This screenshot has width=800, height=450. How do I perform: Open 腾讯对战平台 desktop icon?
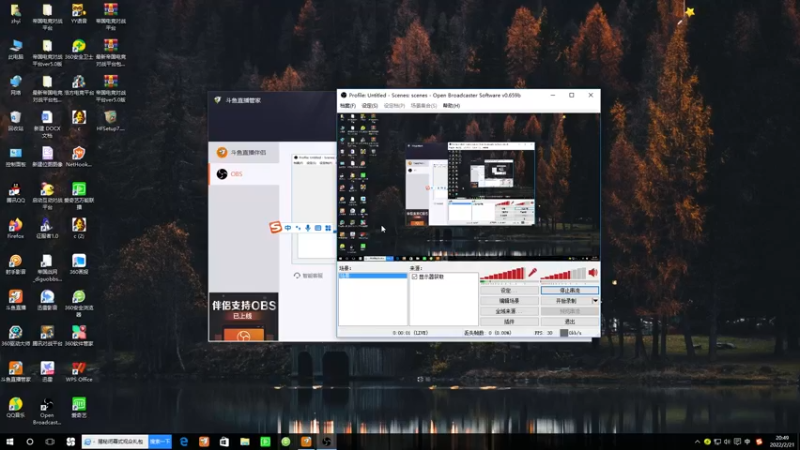coord(47,336)
